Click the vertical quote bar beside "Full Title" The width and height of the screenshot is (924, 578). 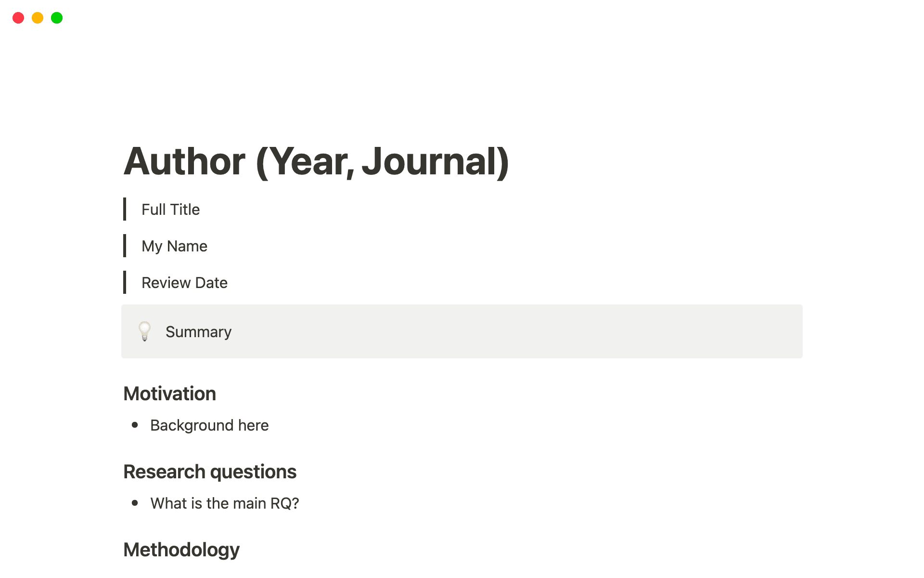pyautogui.click(x=125, y=209)
